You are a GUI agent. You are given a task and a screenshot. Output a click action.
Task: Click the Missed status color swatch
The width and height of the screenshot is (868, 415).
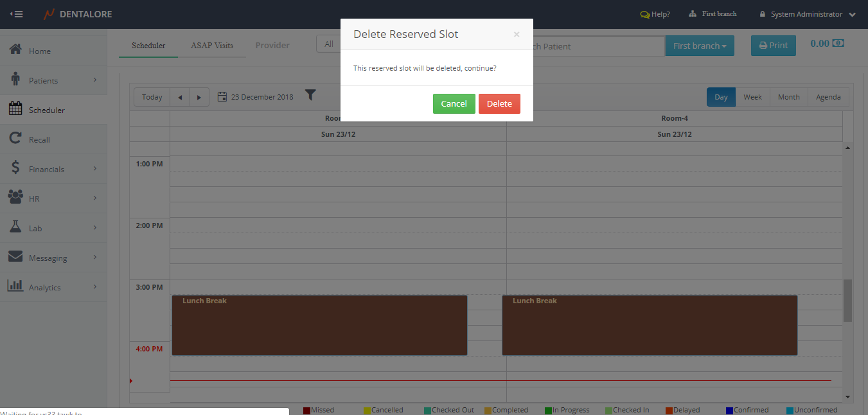pyautogui.click(x=307, y=411)
